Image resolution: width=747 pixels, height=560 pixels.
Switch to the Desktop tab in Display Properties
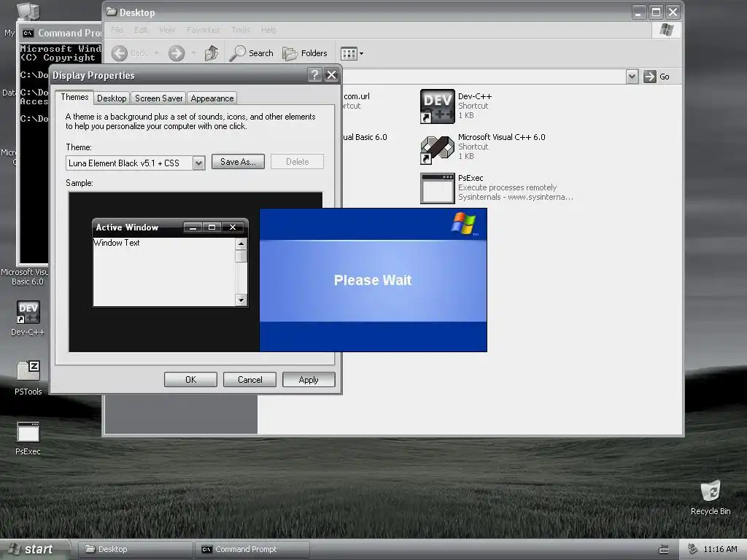coord(112,98)
